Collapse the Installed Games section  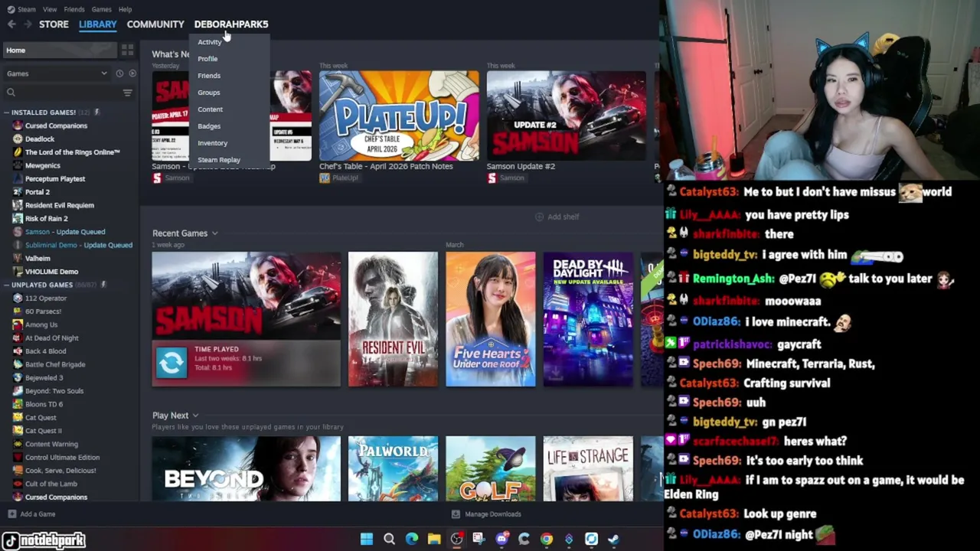(6, 112)
